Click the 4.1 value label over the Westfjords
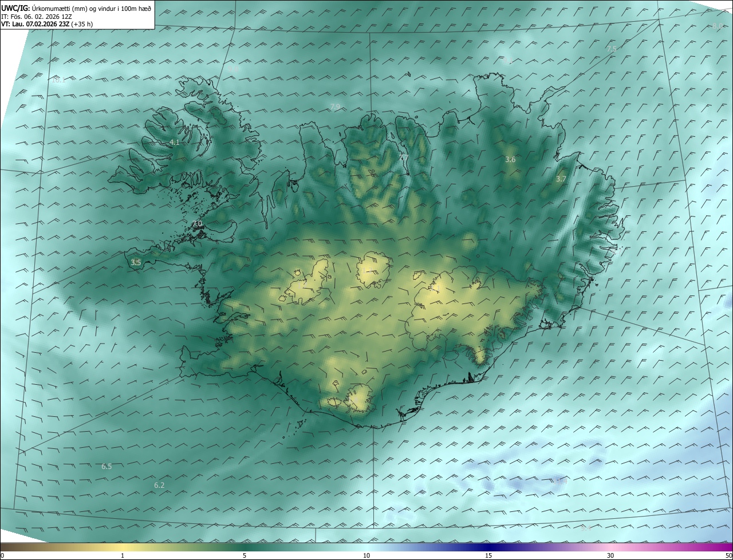 pos(175,142)
